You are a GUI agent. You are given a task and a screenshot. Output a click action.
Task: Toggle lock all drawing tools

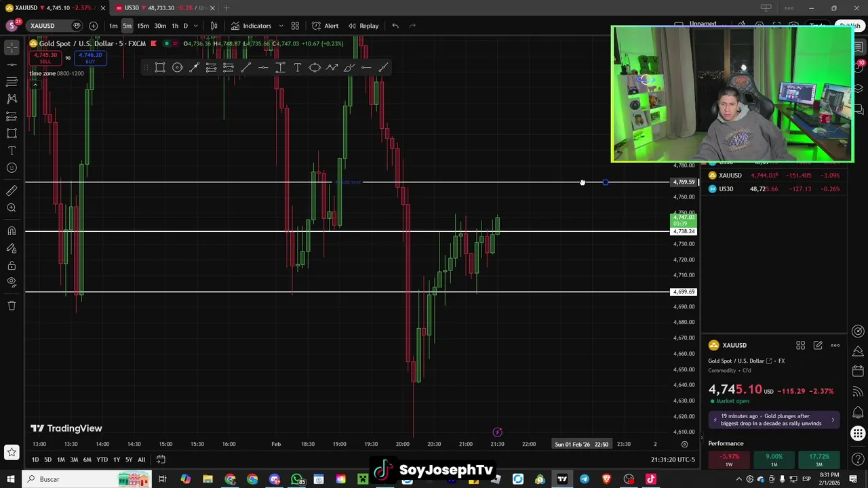click(12, 266)
